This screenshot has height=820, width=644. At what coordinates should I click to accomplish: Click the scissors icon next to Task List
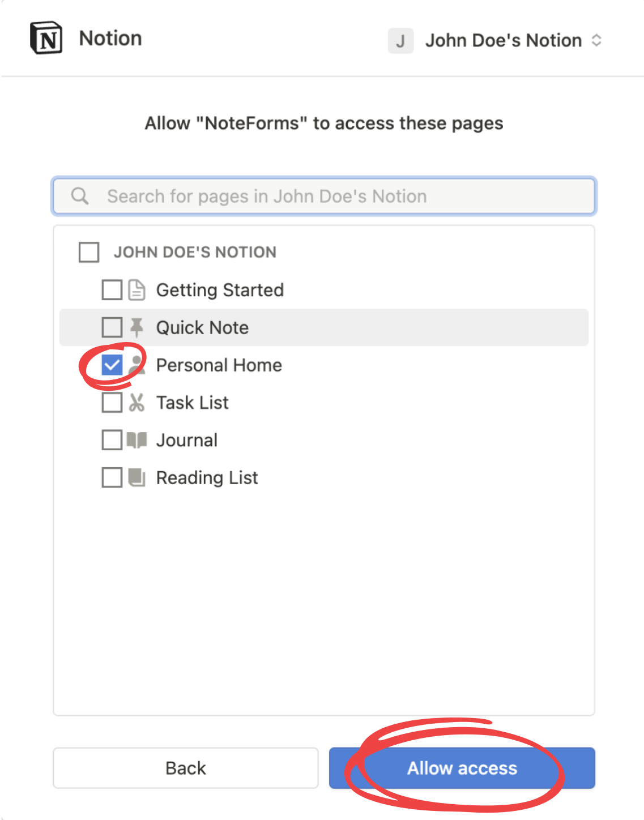pos(136,402)
